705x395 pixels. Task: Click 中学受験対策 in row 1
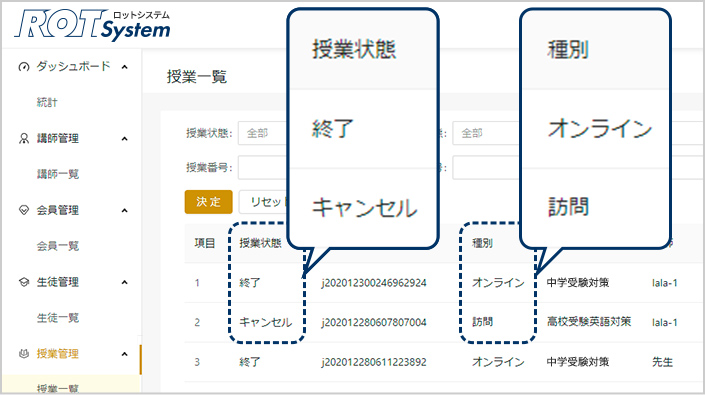[578, 283]
